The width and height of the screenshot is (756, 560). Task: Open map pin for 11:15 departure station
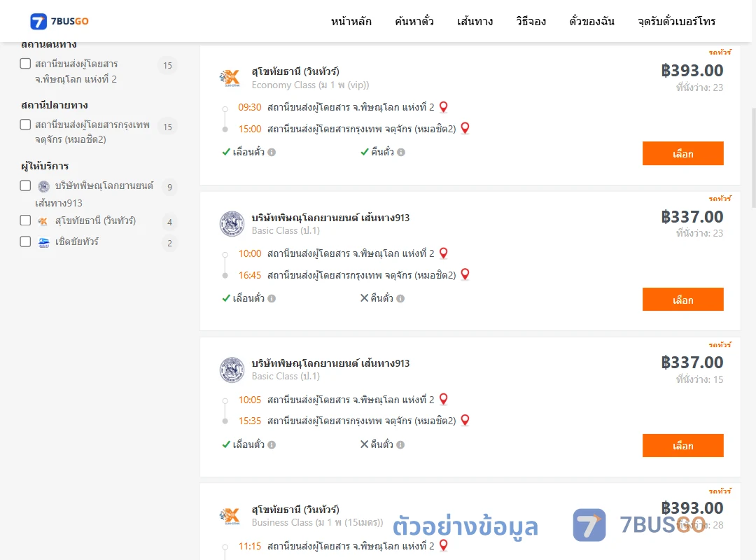click(x=444, y=545)
